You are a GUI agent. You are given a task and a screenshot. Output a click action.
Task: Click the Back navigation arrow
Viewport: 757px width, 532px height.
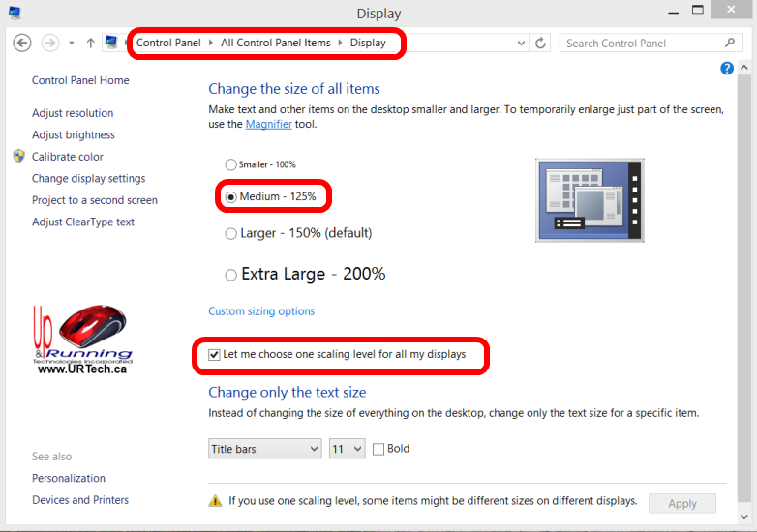(x=22, y=43)
